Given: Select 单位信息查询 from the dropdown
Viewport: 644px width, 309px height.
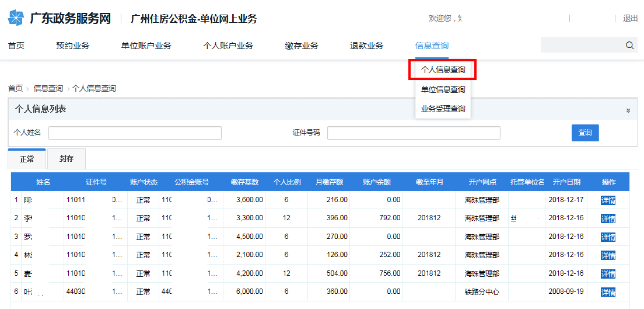Looking at the screenshot, I should coord(443,89).
